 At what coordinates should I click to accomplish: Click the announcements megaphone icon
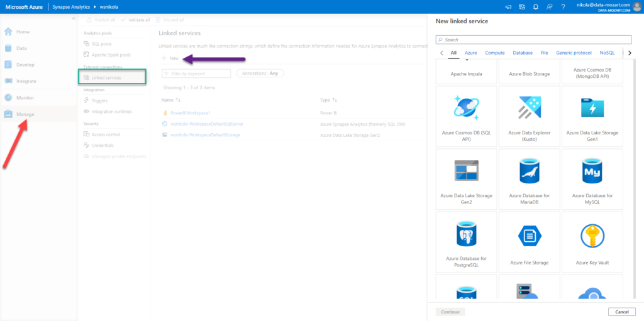point(508,6)
